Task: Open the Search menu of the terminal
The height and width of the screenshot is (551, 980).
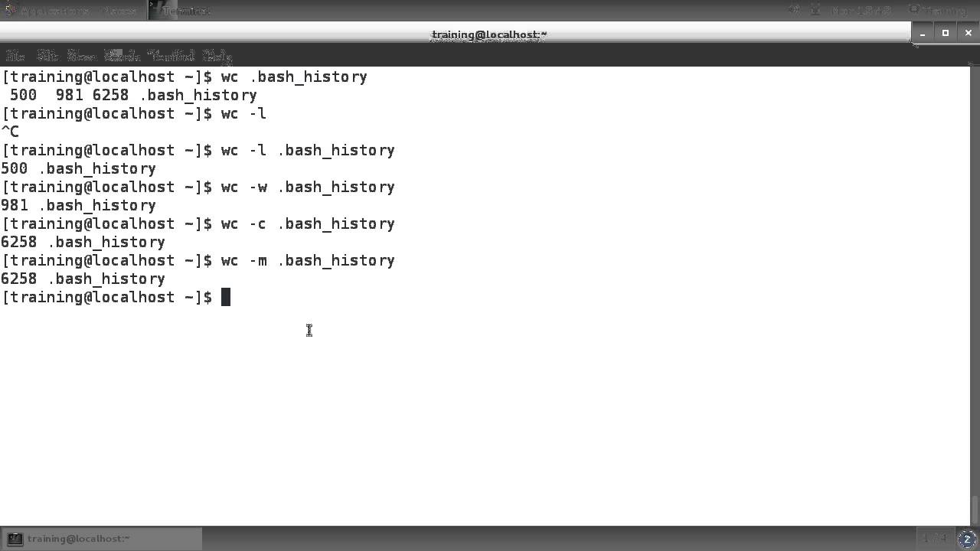Action: (122, 56)
